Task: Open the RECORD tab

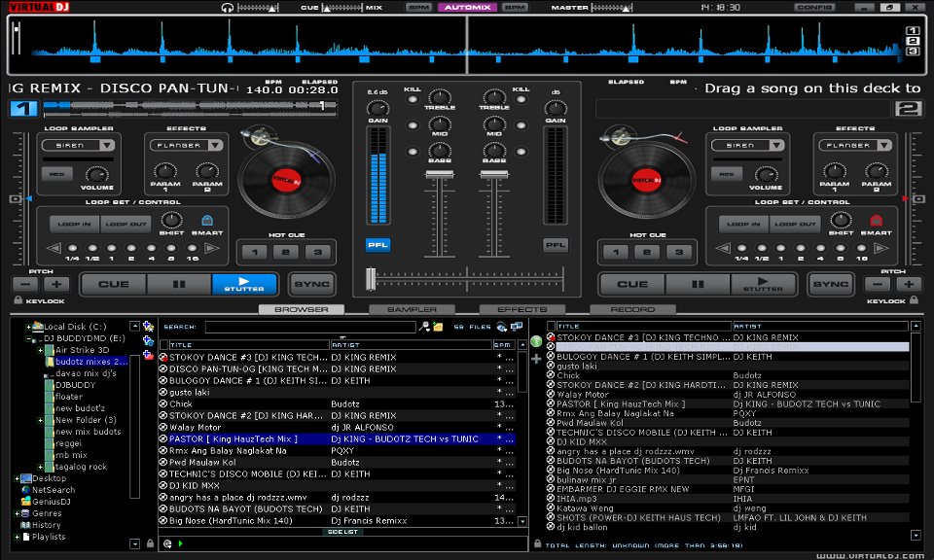Action: pyautogui.click(x=632, y=308)
